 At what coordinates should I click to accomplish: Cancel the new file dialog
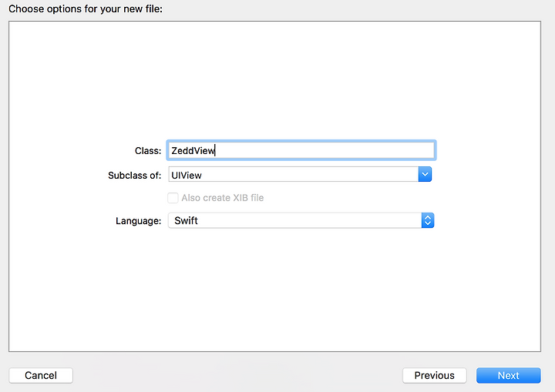click(x=41, y=375)
